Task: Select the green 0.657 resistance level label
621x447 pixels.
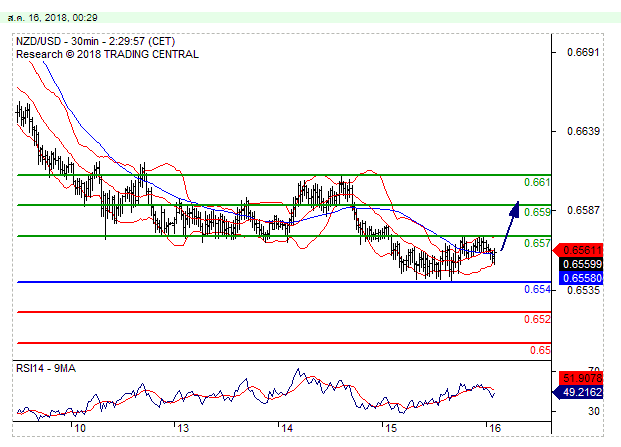Action: click(537, 243)
